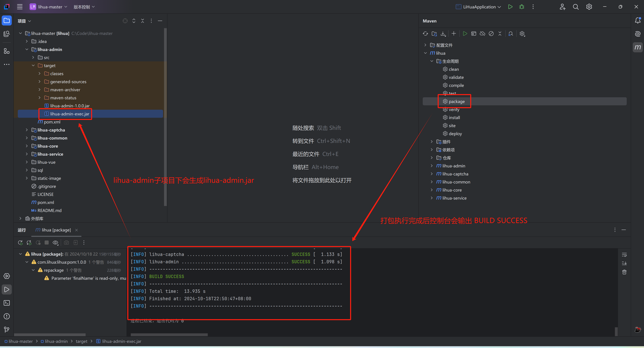Screen dimensions: 644x348
Task: Clear console output trash icon
Action: click(624, 272)
